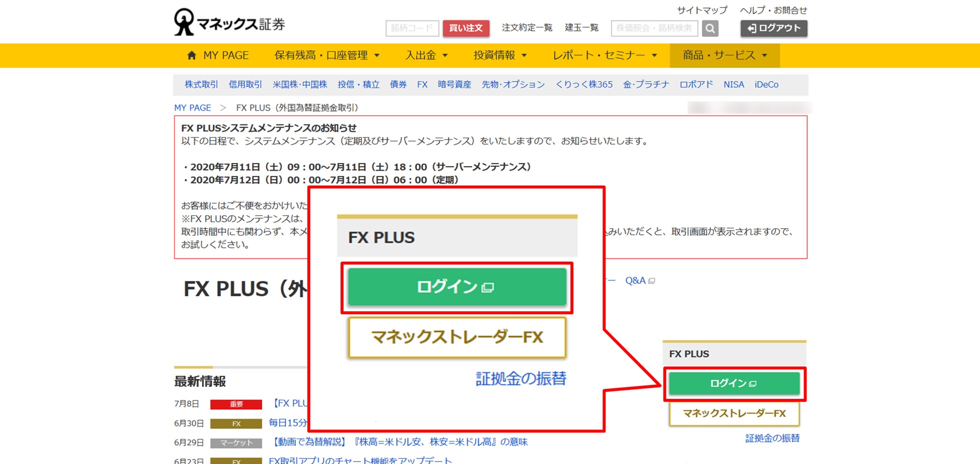Image resolution: width=980 pixels, height=464 pixels.
Task: Open the Q&A link
Action: pyautogui.click(x=635, y=281)
